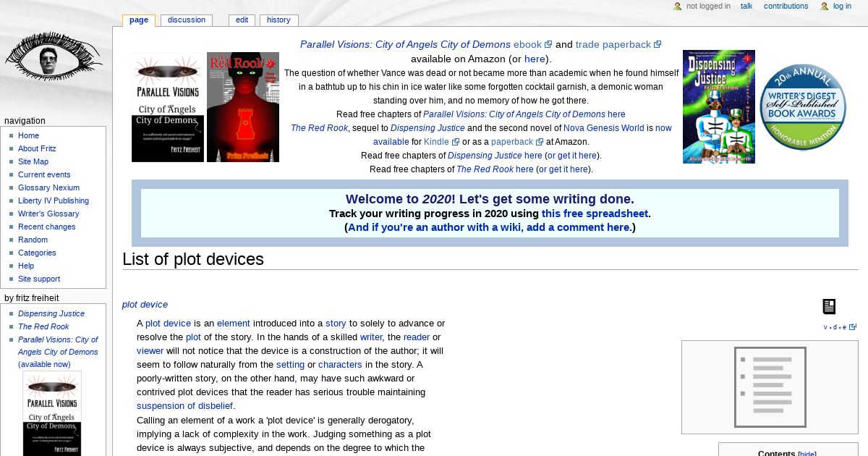Open Glossary Nexium link

(x=48, y=187)
